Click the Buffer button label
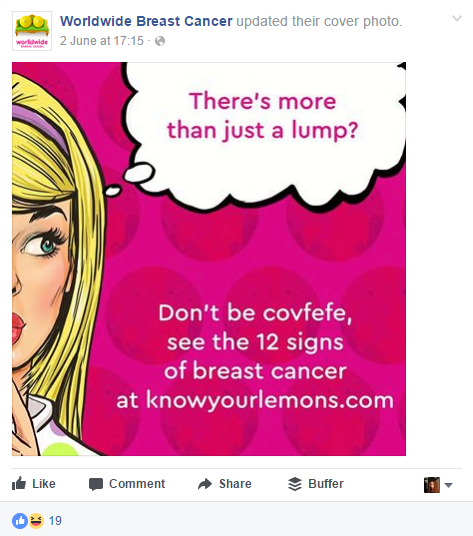This screenshot has width=473, height=536. (326, 484)
